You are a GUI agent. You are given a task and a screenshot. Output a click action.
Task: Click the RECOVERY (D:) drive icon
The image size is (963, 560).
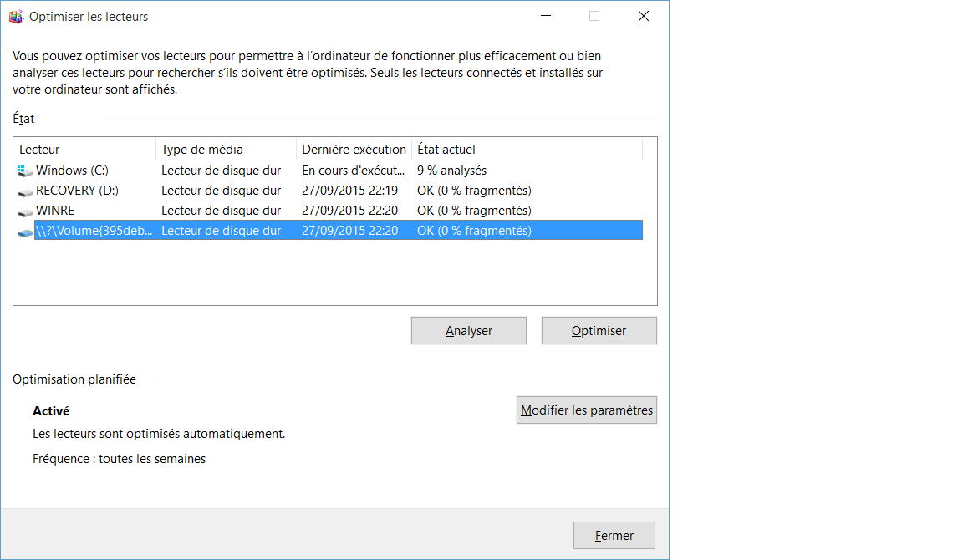25,191
